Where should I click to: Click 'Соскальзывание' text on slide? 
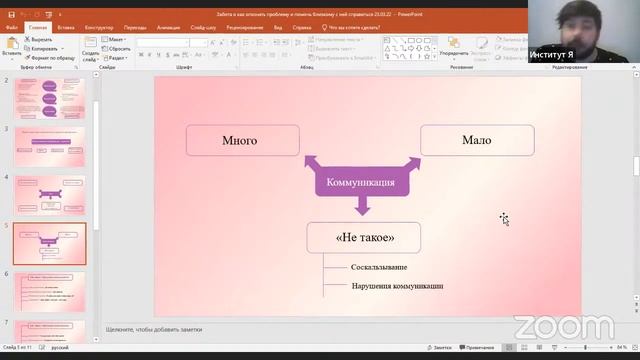coord(379,267)
